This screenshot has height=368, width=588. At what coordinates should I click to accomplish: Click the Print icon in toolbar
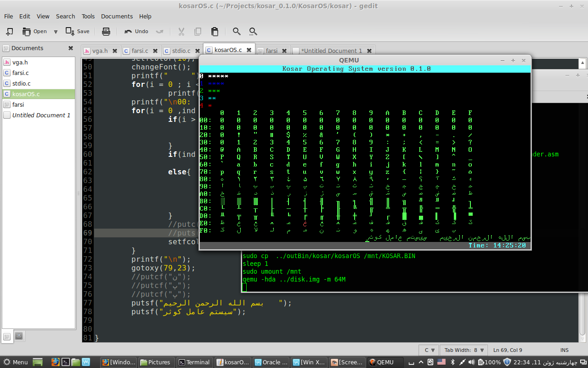click(x=106, y=32)
